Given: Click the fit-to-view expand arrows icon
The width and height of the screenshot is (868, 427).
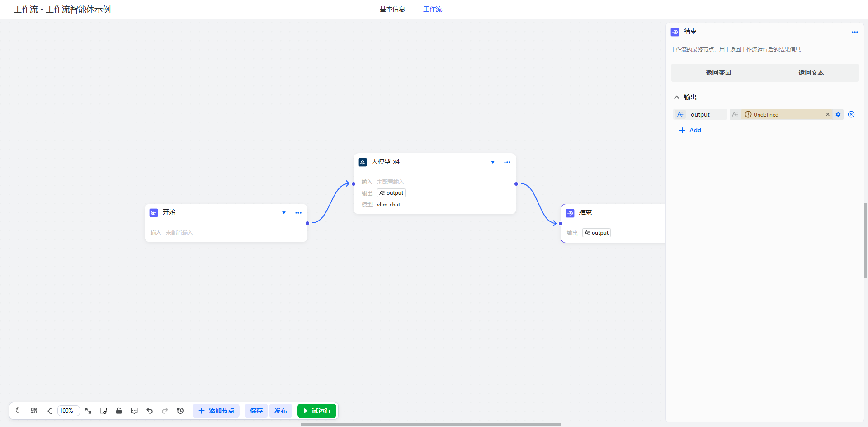Looking at the screenshot, I should pos(88,411).
